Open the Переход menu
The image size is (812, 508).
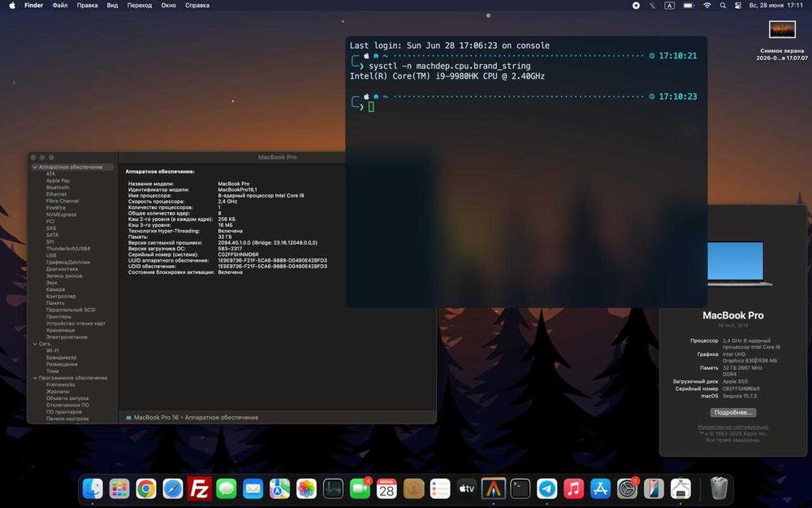pos(140,5)
